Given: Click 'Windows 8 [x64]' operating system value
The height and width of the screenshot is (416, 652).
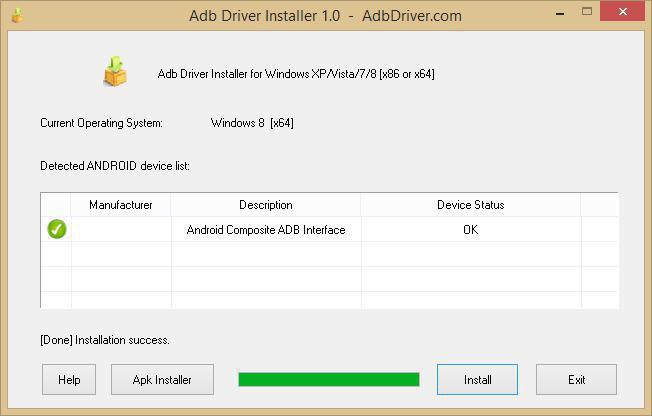Looking at the screenshot, I should click(x=252, y=123).
